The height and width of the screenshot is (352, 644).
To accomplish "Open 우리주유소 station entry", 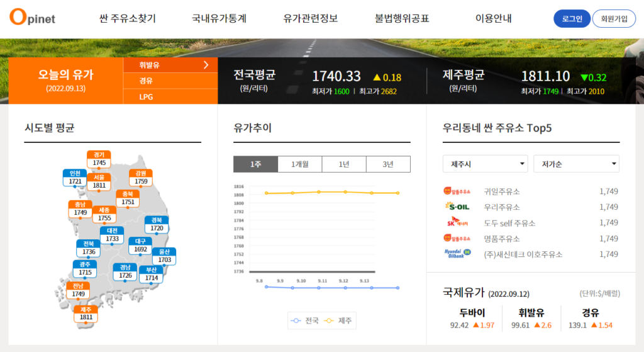I will pyautogui.click(x=502, y=207).
